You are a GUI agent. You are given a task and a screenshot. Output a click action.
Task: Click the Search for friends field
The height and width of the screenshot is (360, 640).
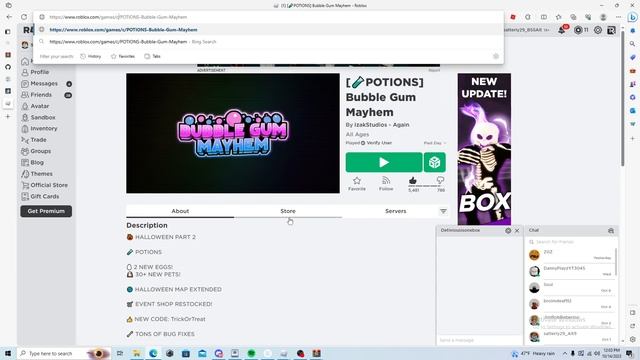click(571, 242)
